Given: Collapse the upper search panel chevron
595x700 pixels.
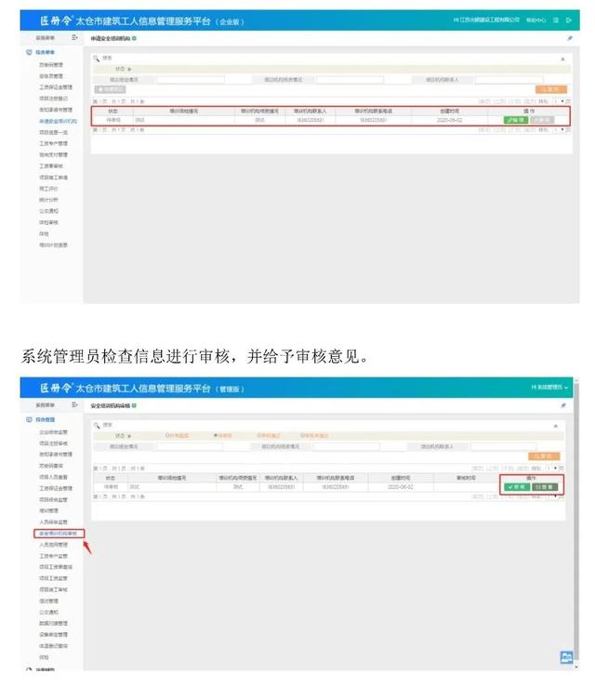Looking at the screenshot, I should click(x=562, y=58).
